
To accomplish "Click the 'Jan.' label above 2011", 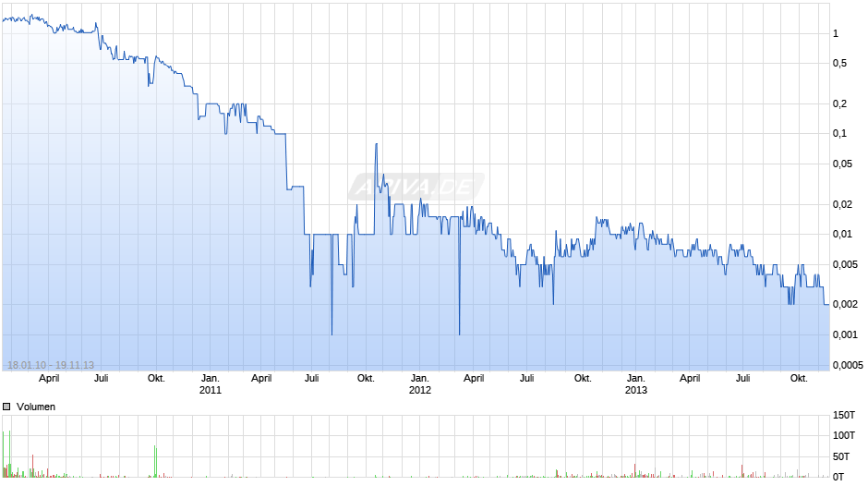I will pos(211,379).
